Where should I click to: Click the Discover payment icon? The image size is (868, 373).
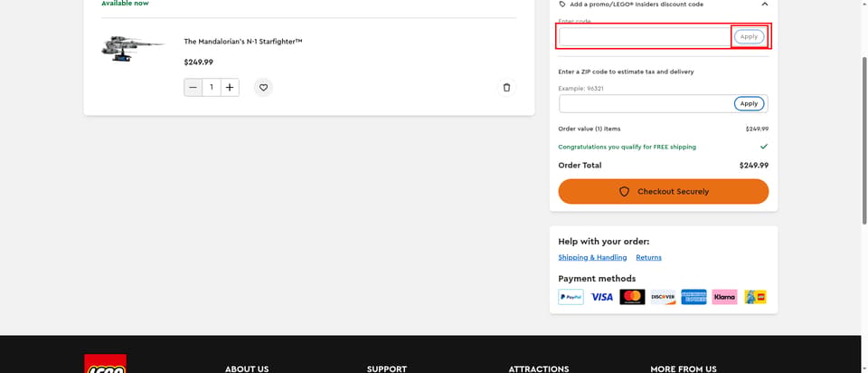[x=663, y=297]
